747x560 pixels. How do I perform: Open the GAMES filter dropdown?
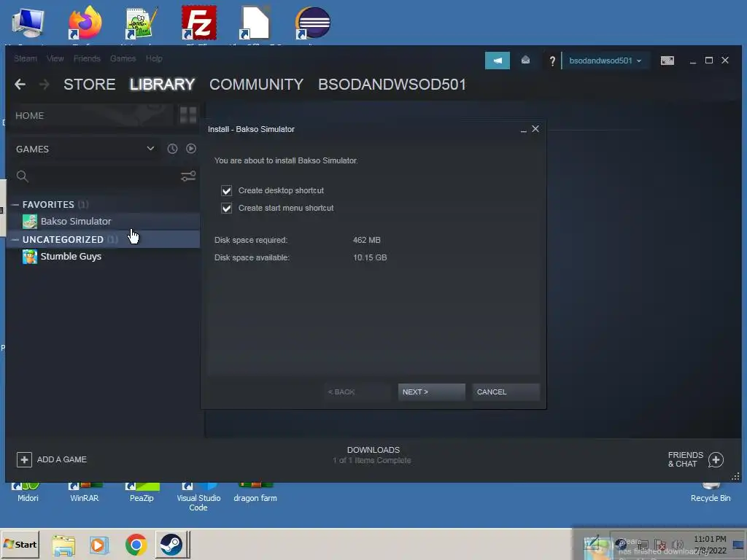85,149
